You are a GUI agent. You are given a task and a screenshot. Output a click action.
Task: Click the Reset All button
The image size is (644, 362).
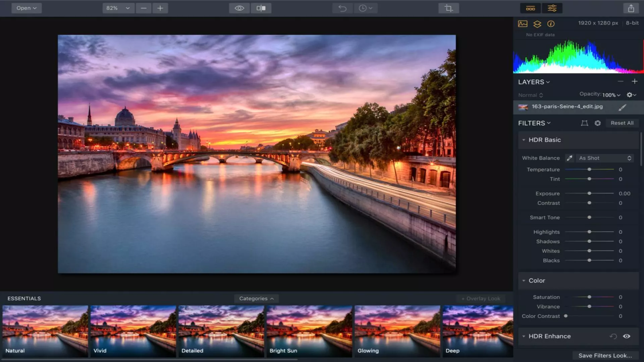[622, 123]
